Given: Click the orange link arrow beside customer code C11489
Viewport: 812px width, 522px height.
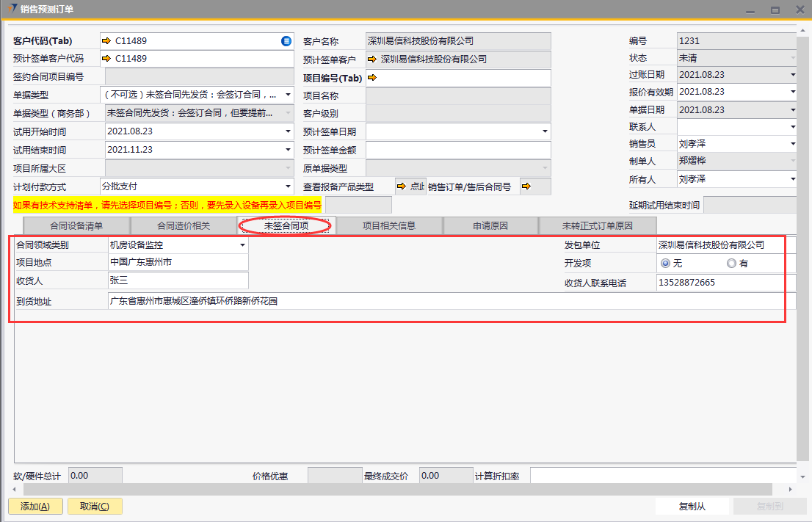Looking at the screenshot, I should [x=106, y=41].
